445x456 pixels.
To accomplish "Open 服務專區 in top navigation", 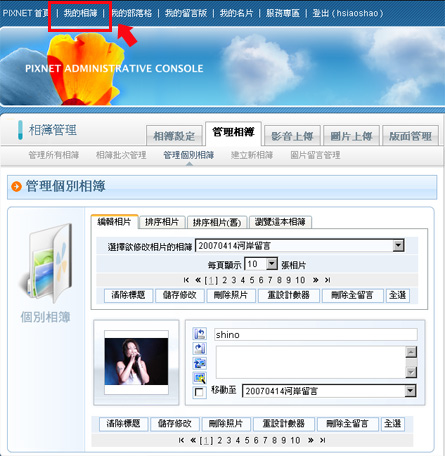I will tap(283, 13).
